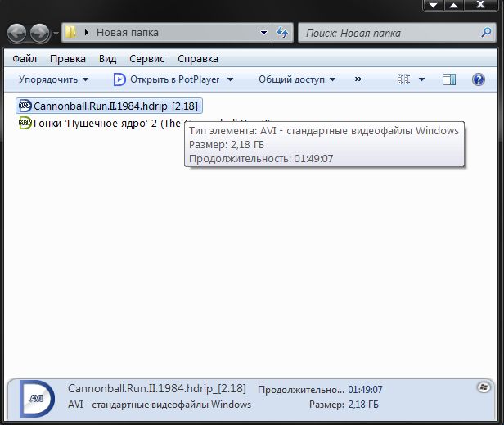Open the Упорядочить dropdown
Screen dimensions: 504x425
pyautogui.click(x=53, y=79)
